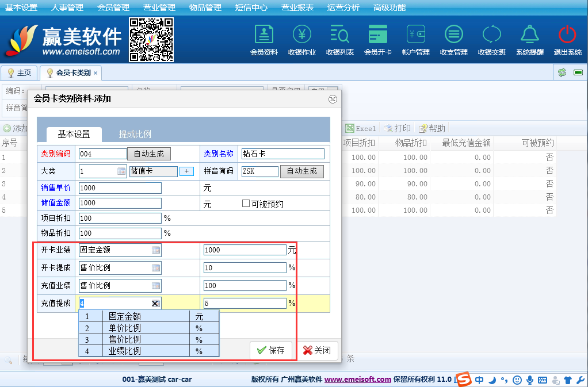
Task: Visit the www.emeisoft.com footer link
Action: (357, 380)
